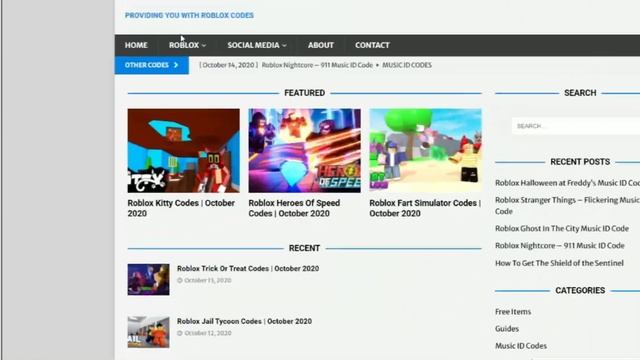The width and height of the screenshot is (640, 360).
Task: Open Roblox Heroes Of Speed Codes title
Action: pos(294,208)
